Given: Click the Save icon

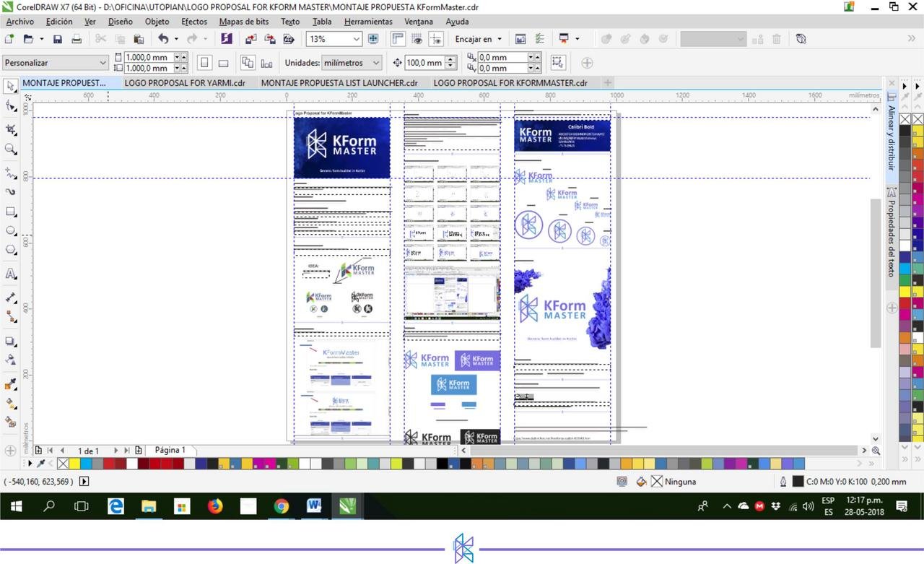Looking at the screenshot, I should (x=58, y=39).
